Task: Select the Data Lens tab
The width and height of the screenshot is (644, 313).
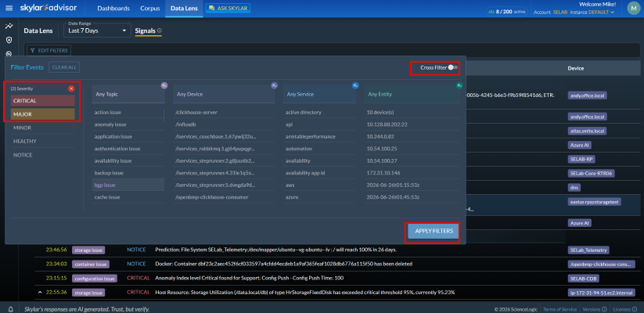Action: click(x=184, y=8)
